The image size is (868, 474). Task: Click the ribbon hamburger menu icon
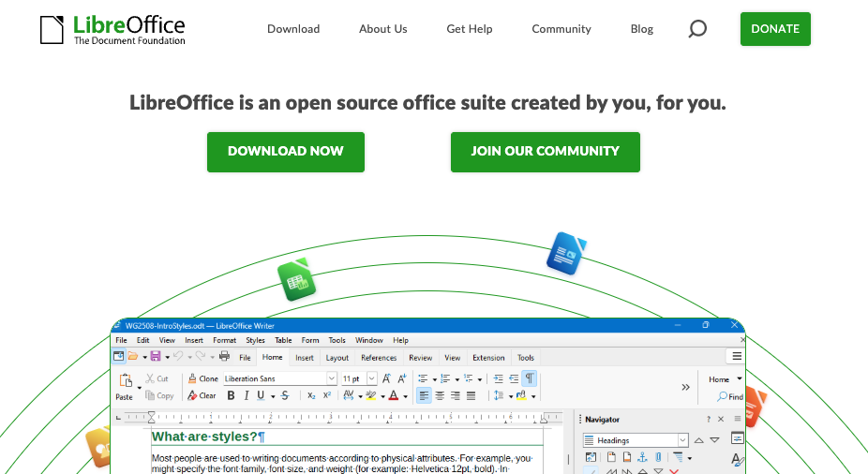click(x=737, y=356)
